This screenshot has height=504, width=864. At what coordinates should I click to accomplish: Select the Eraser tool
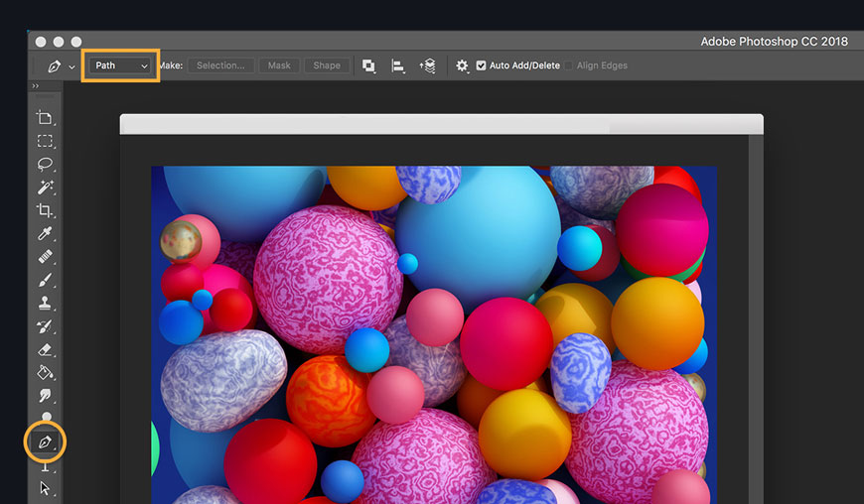tap(45, 349)
